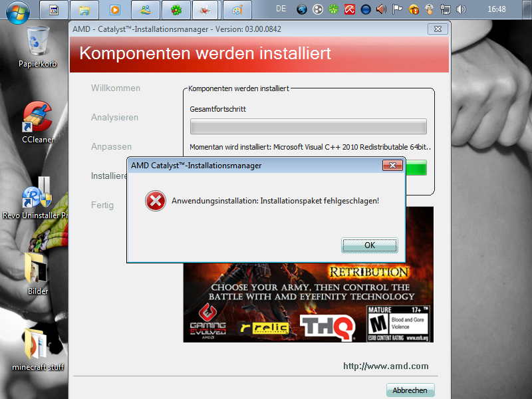The height and width of the screenshot is (399, 532).
Task: Click the first taskbar window icon
Action: click(x=54, y=10)
